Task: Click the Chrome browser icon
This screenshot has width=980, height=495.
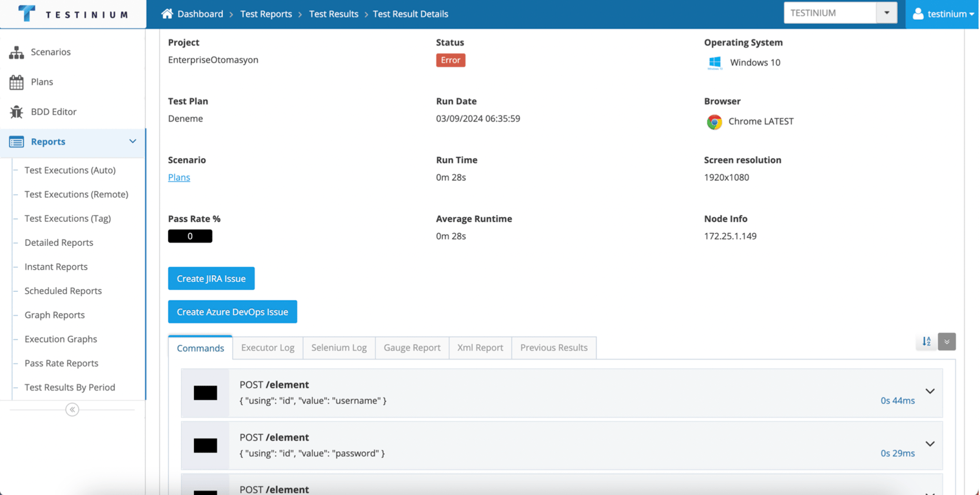Action: coord(714,121)
